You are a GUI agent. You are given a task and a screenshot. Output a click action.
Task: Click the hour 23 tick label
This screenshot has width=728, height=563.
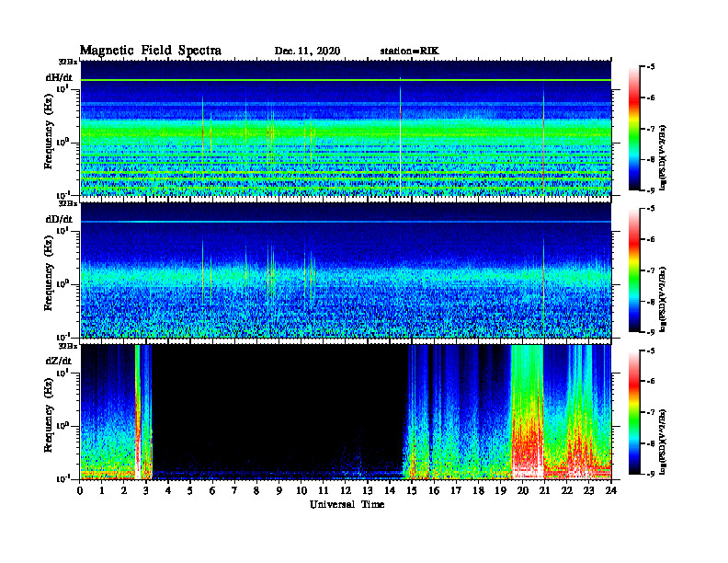pyautogui.click(x=588, y=490)
